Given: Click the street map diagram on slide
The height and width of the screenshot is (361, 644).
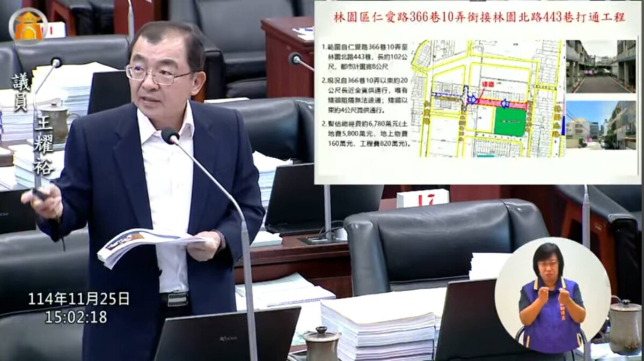Looking at the screenshot, I should [488, 98].
